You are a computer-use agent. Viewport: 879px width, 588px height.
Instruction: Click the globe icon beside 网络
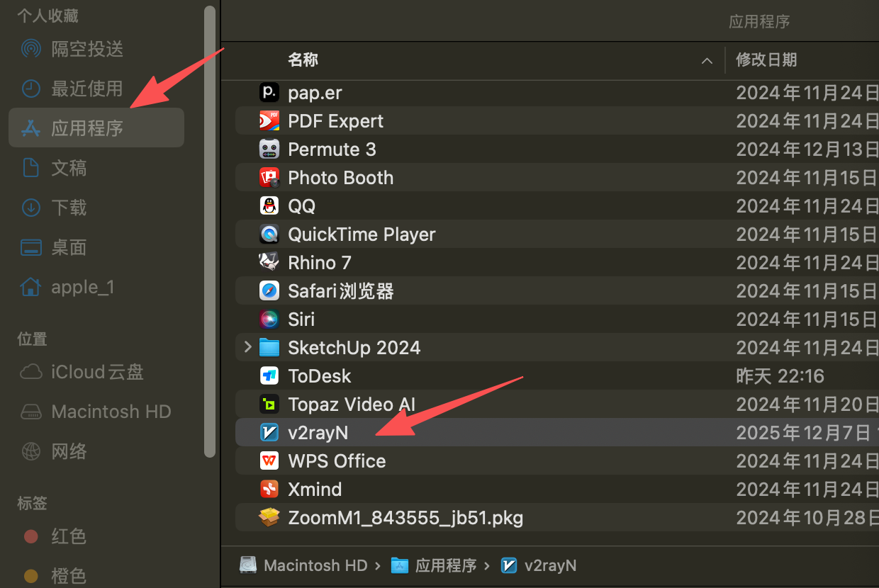(31, 451)
